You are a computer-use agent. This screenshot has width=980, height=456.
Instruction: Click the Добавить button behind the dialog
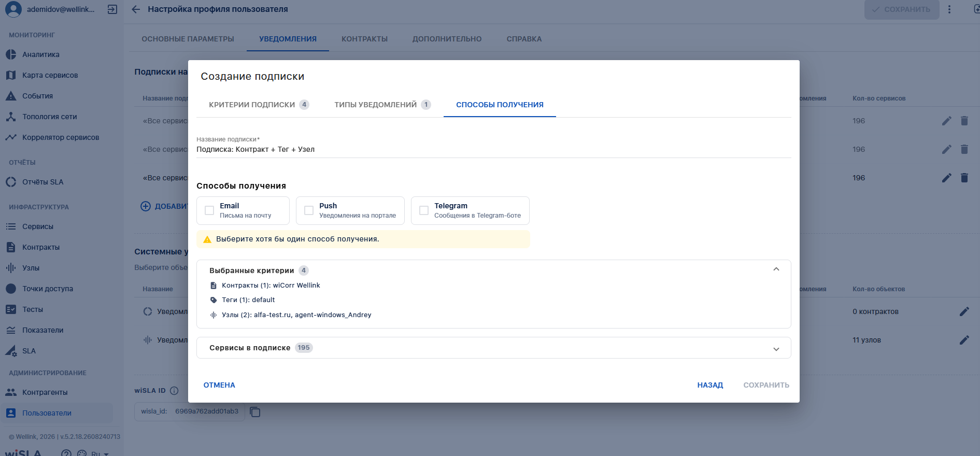pyautogui.click(x=164, y=206)
